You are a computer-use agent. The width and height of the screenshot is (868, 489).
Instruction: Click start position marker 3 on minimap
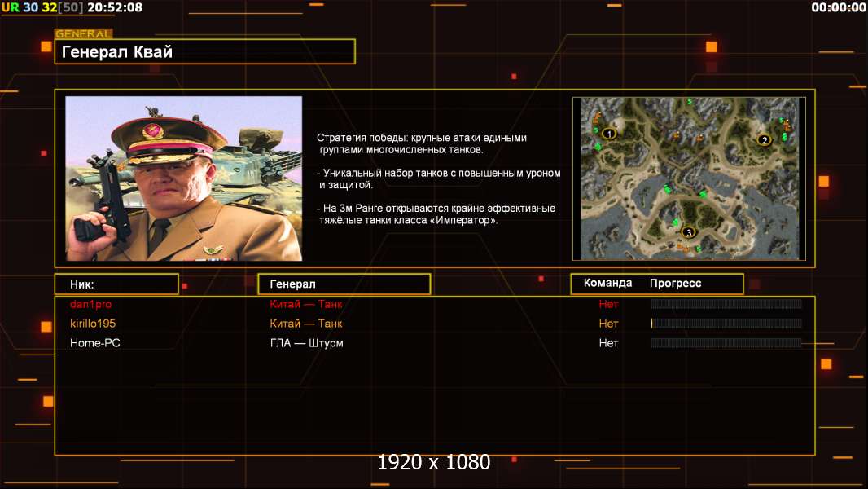pos(688,232)
